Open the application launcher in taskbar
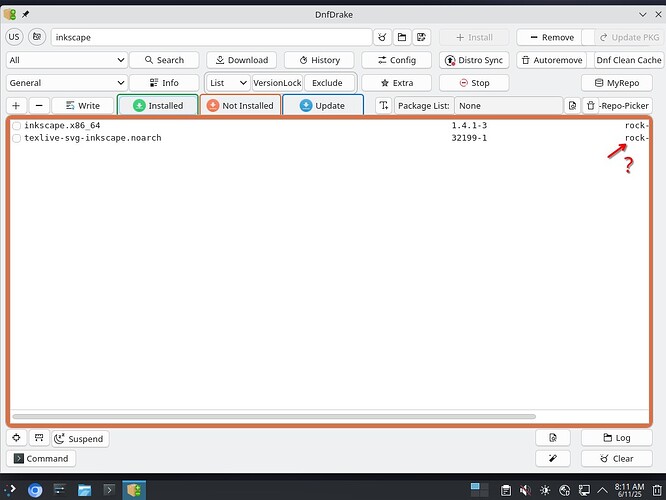 (11, 490)
